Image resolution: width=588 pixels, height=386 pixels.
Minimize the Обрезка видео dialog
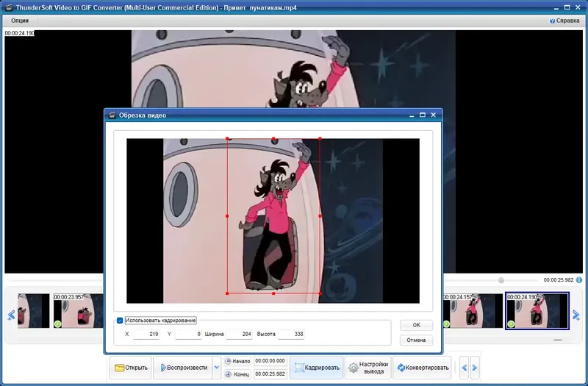coord(412,115)
